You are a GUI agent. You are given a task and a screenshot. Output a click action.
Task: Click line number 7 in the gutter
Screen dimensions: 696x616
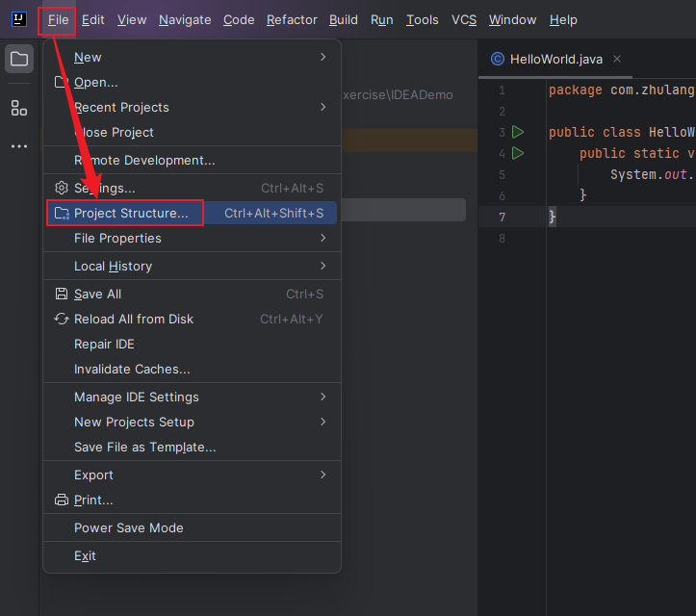(x=502, y=217)
